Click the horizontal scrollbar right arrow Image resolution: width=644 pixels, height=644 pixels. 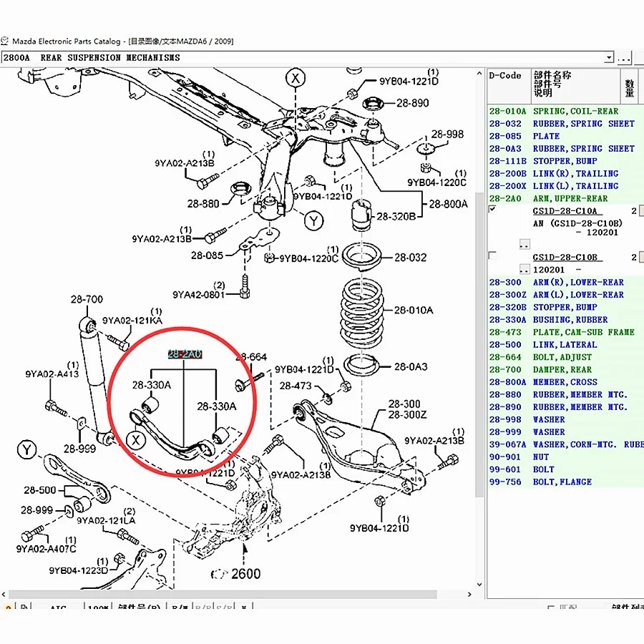(x=469, y=595)
